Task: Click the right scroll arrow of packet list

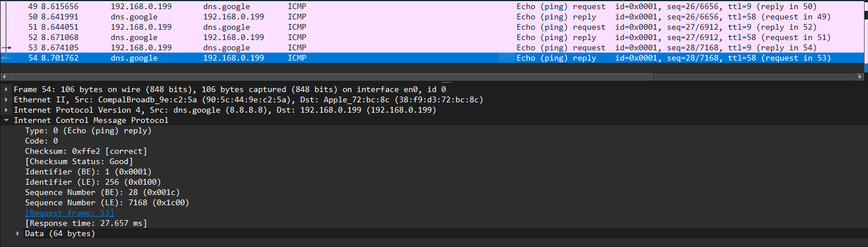Action: click(x=861, y=77)
